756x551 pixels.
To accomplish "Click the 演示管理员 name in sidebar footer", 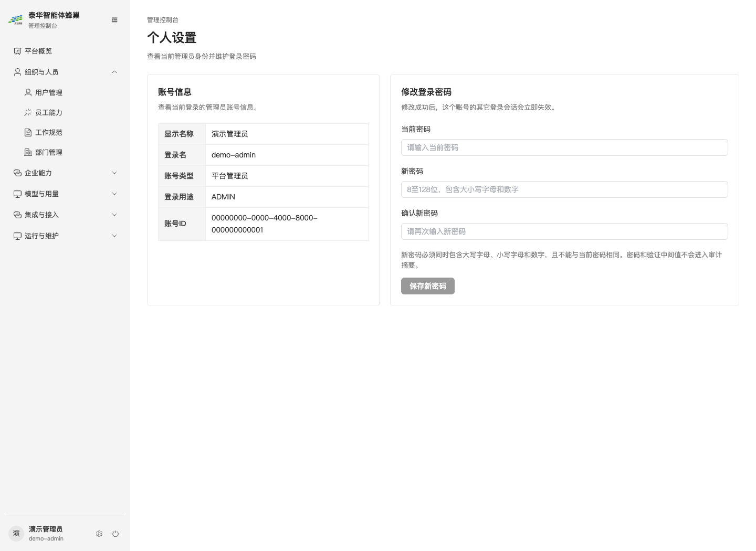I will click(x=46, y=529).
